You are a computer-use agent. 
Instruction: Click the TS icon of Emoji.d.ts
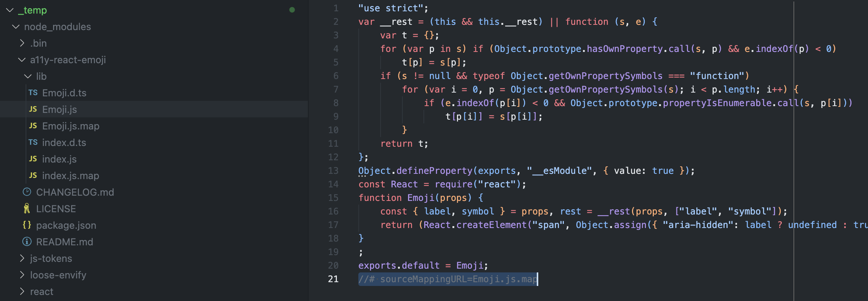(x=33, y=93)
